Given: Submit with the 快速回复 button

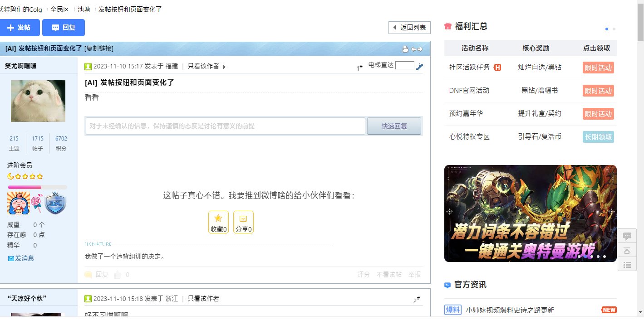Looking at the screenshot, I should (x=394, y=126).
